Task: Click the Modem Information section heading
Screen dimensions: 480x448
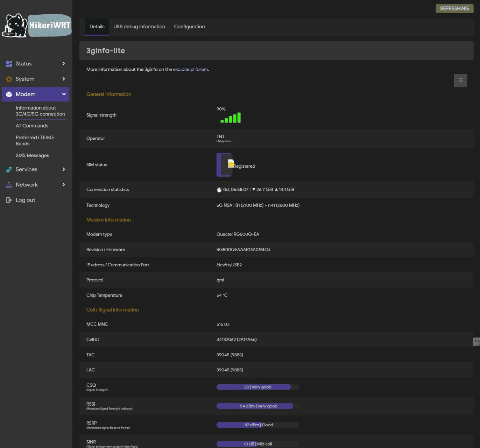Action: coord(108,220)
